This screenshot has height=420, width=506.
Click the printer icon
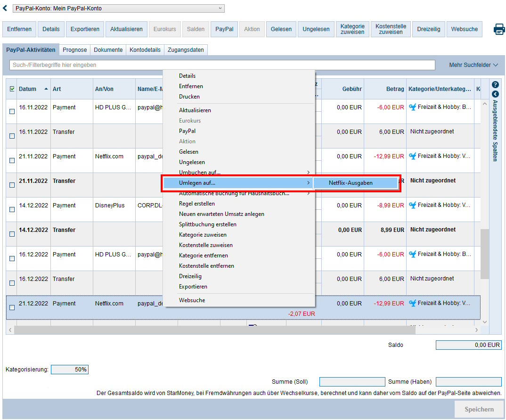(x=499, y=29)
